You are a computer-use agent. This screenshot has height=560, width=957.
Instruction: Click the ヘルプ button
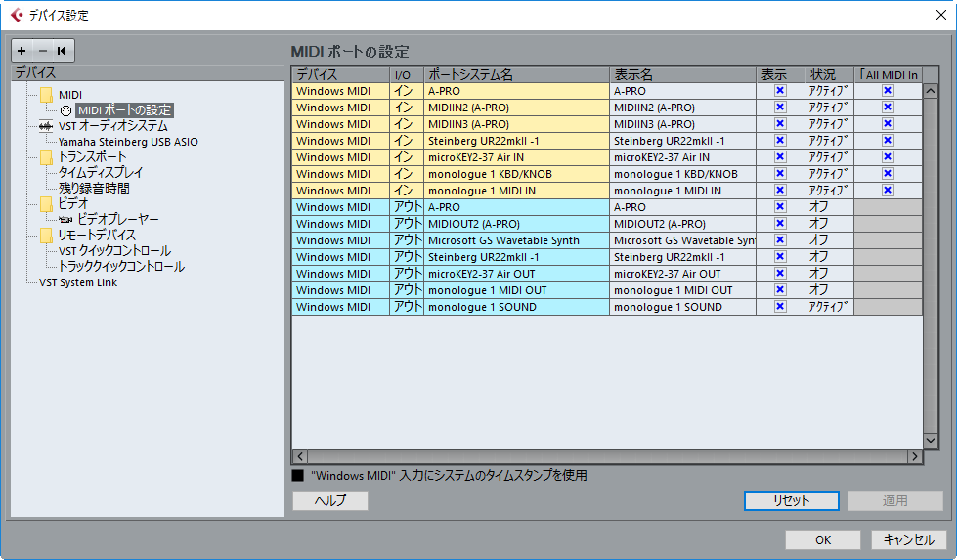point(330,500)
